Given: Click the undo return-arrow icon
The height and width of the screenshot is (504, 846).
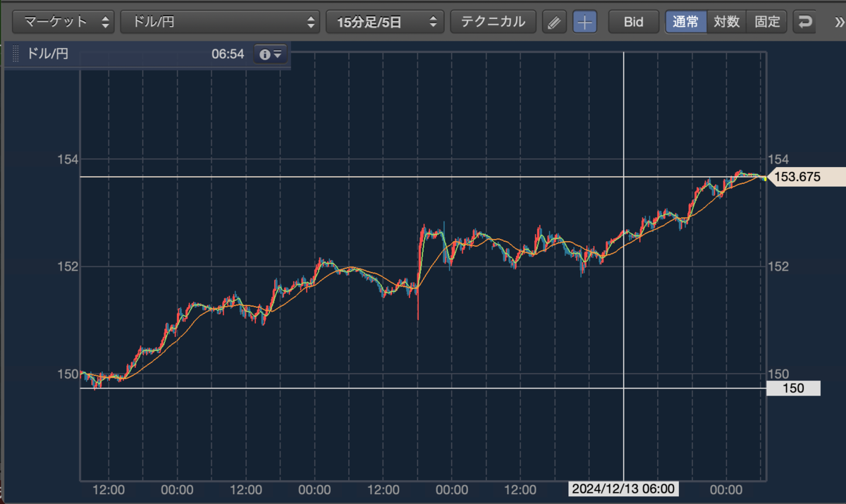Looking at the screenshot, I should [x=804, y=22].
